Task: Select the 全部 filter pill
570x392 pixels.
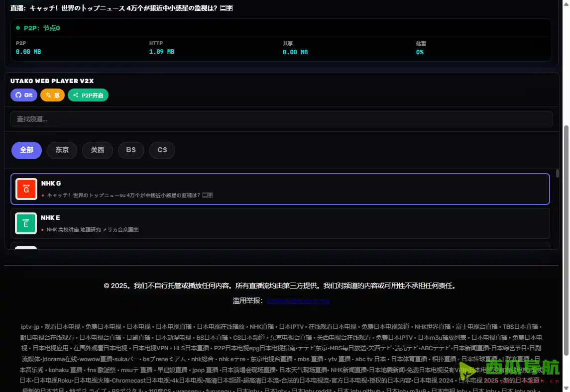Action: point(26,150)
